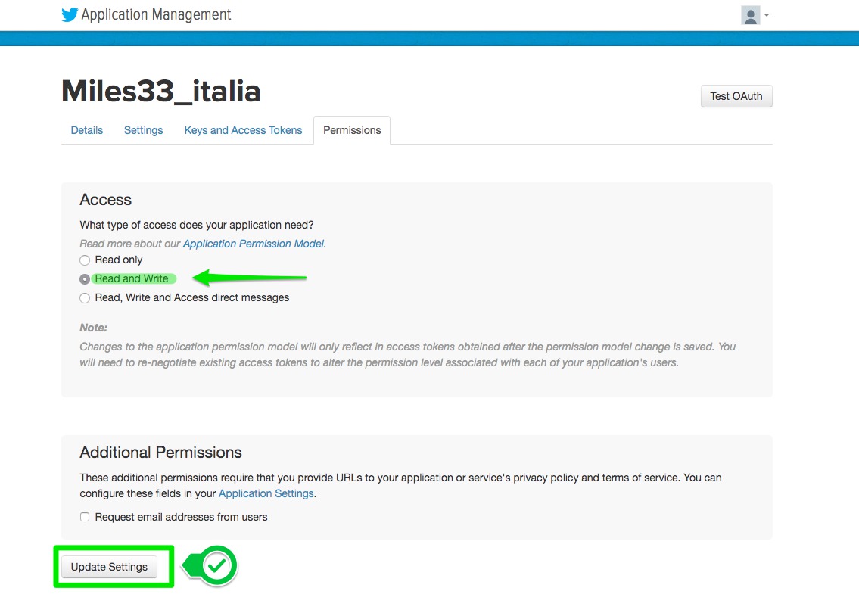Click the Additional Permissions section heading

(x=160, y=453)
